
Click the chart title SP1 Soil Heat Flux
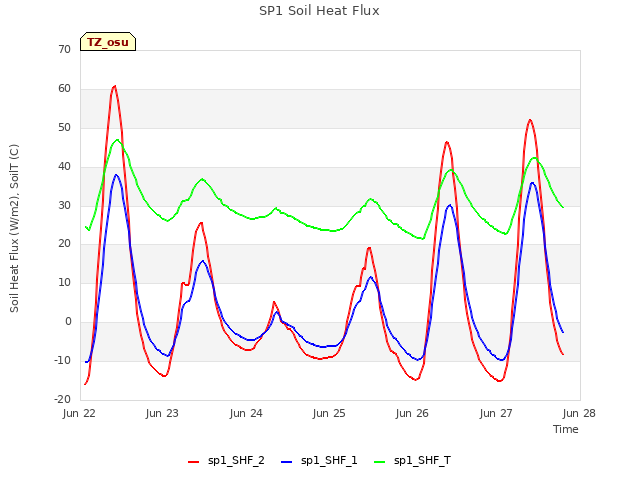[x=319, y=11]
